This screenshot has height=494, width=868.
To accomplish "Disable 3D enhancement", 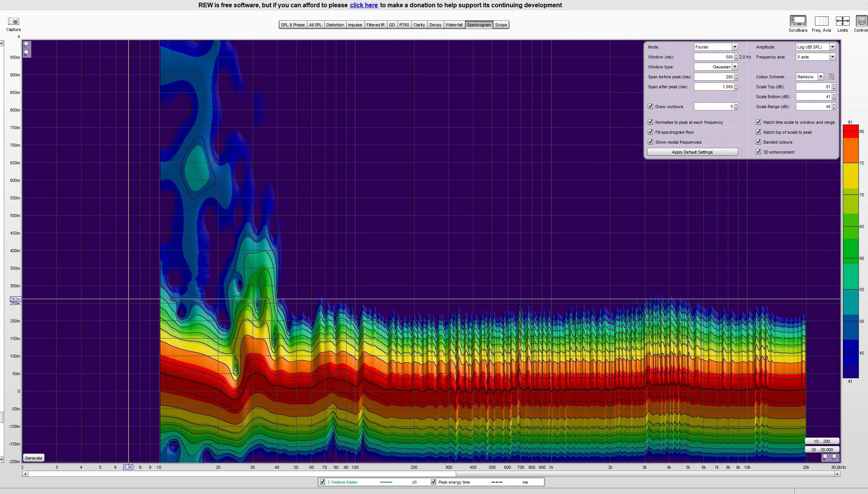I will pos(758,152).
